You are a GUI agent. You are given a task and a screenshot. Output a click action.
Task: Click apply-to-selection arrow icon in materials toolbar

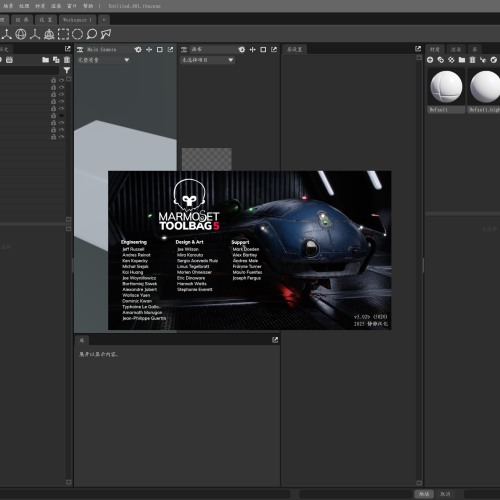483,60
